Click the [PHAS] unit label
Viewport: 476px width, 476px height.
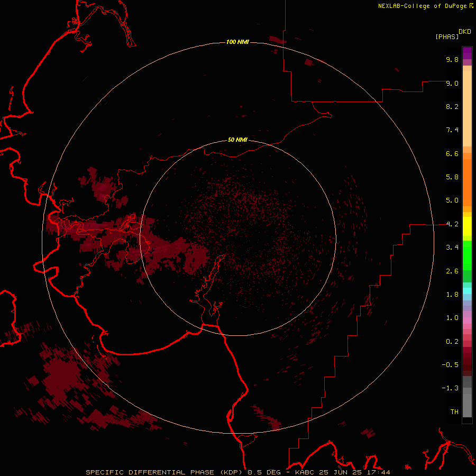(x=447, y=36)
